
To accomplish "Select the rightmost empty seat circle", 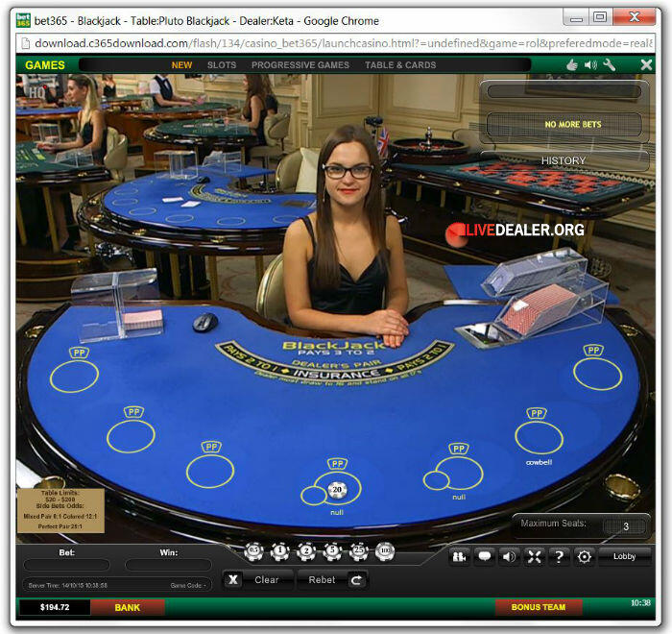I will 597,374.
